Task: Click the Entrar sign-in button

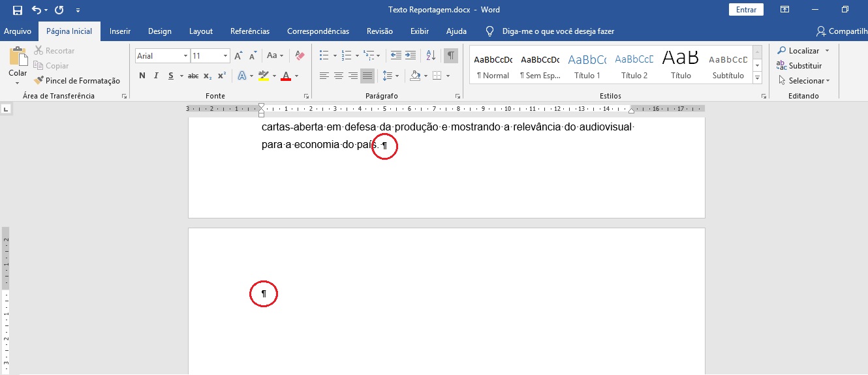Action: [x=746, y=10]
